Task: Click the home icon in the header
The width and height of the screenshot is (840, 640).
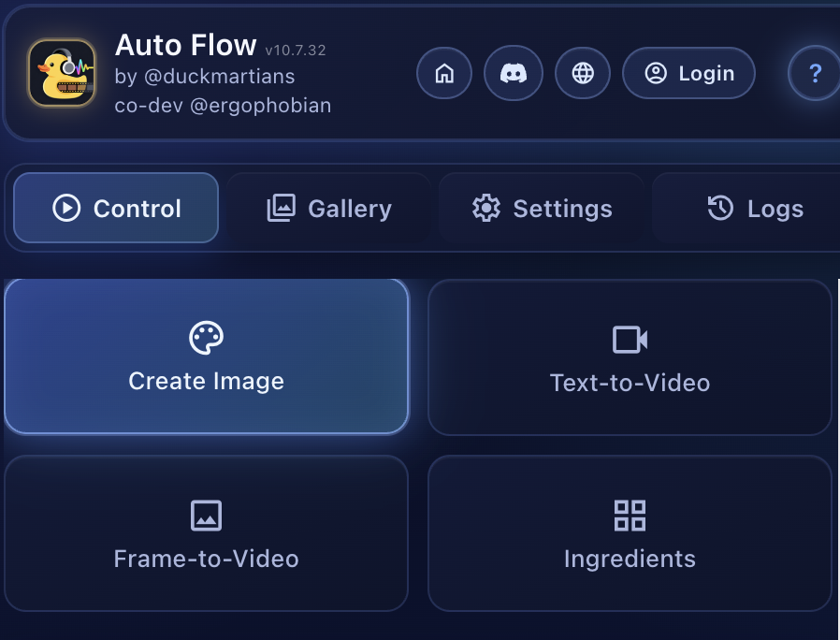Action: [444, 73]
